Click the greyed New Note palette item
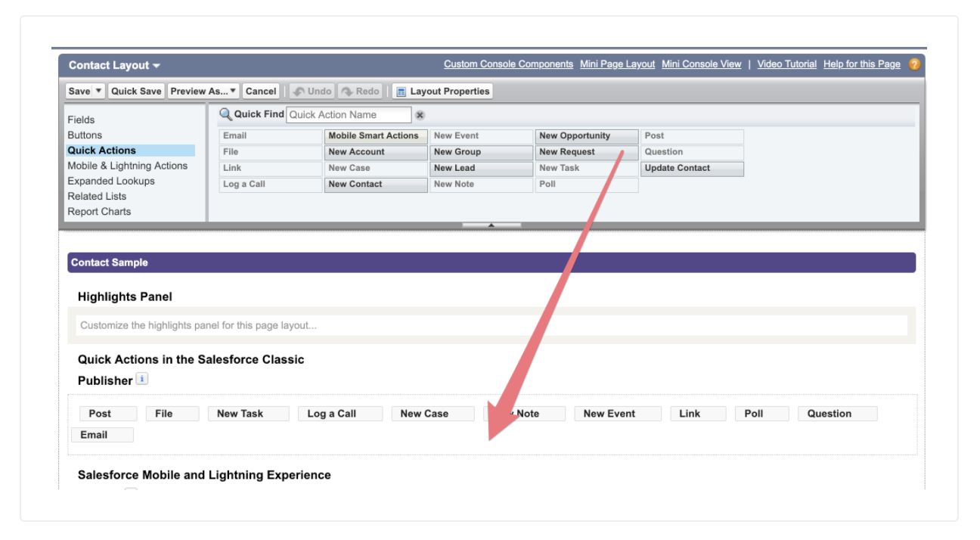This screenshot has height=540, width=980. click(482, 185)
